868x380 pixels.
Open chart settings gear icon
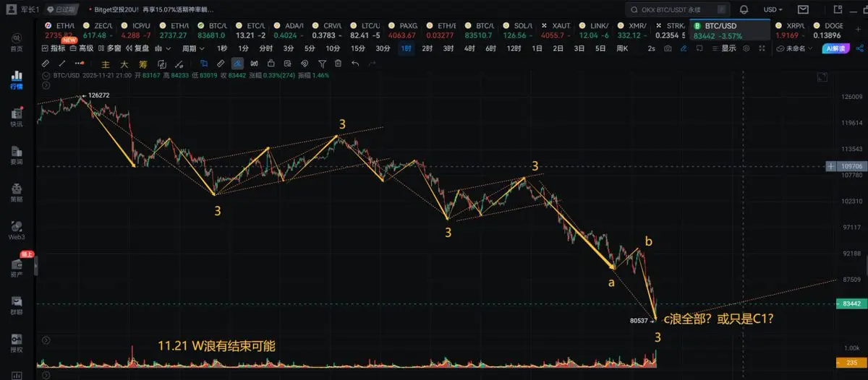click(x=746, y=48)
